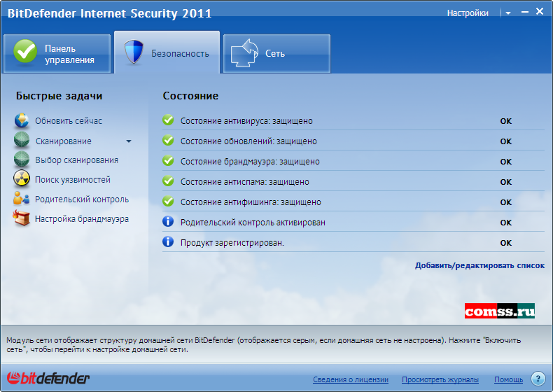Select text Состояние брандмауэра: защищено
The image size is (553, 392).
(x=250, y=162)
